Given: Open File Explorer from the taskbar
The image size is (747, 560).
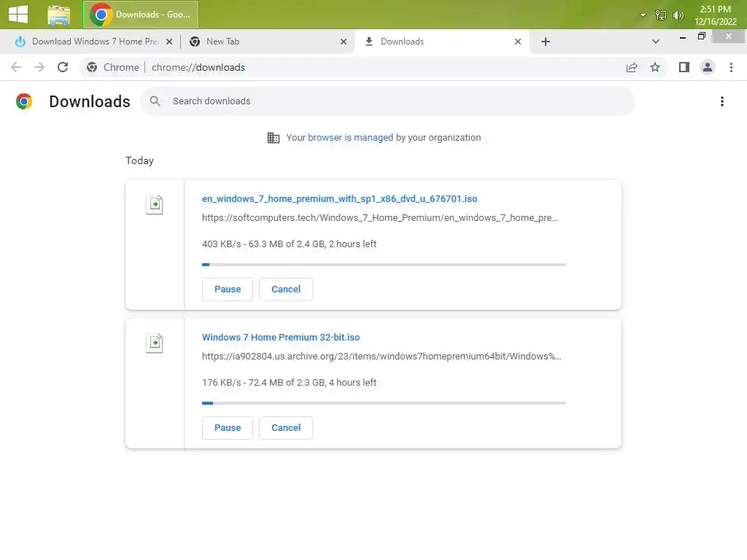Looking at the screenshot, I should (58, 15).
